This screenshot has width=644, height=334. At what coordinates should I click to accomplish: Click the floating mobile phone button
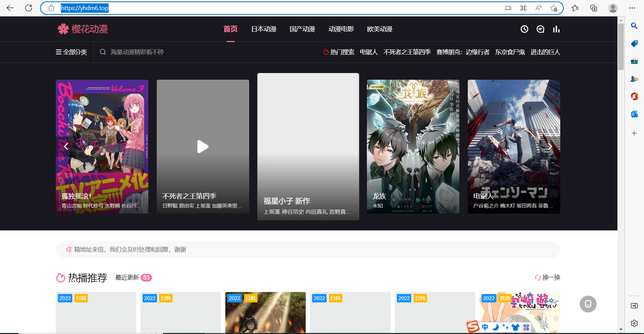(x=588, y=304)
